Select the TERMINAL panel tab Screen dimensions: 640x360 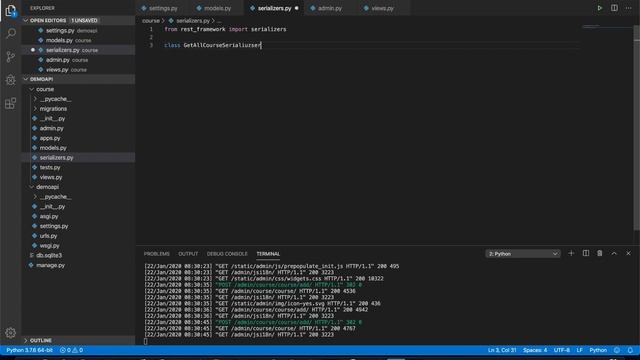268,254
